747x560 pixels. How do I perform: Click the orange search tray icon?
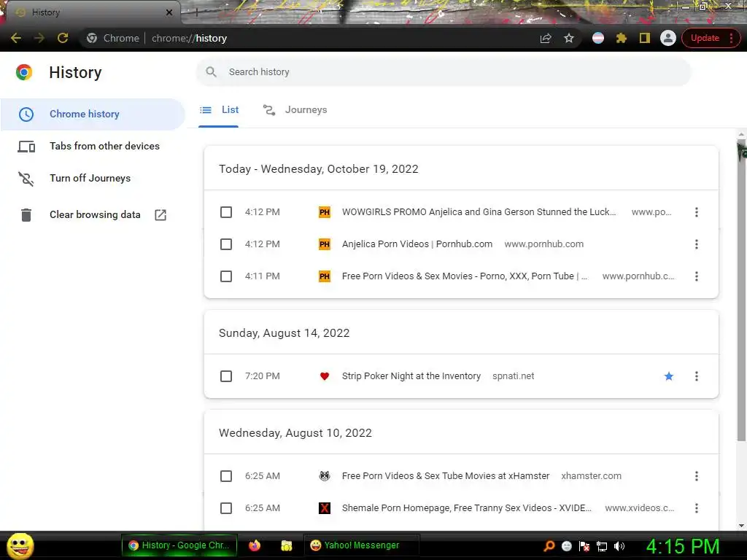pyautogui.click(x=549, y=546)
